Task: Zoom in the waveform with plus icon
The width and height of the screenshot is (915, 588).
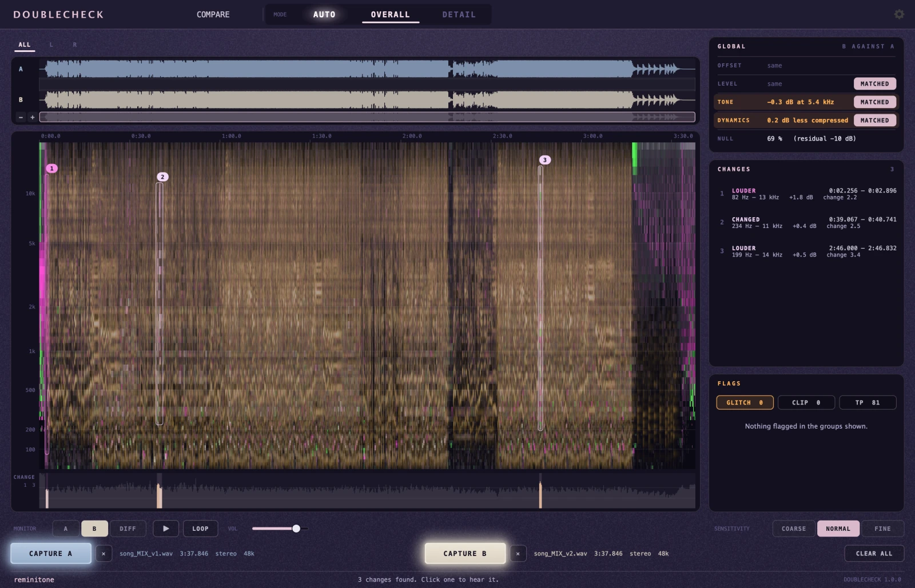Action: click(x=33, y=117)
